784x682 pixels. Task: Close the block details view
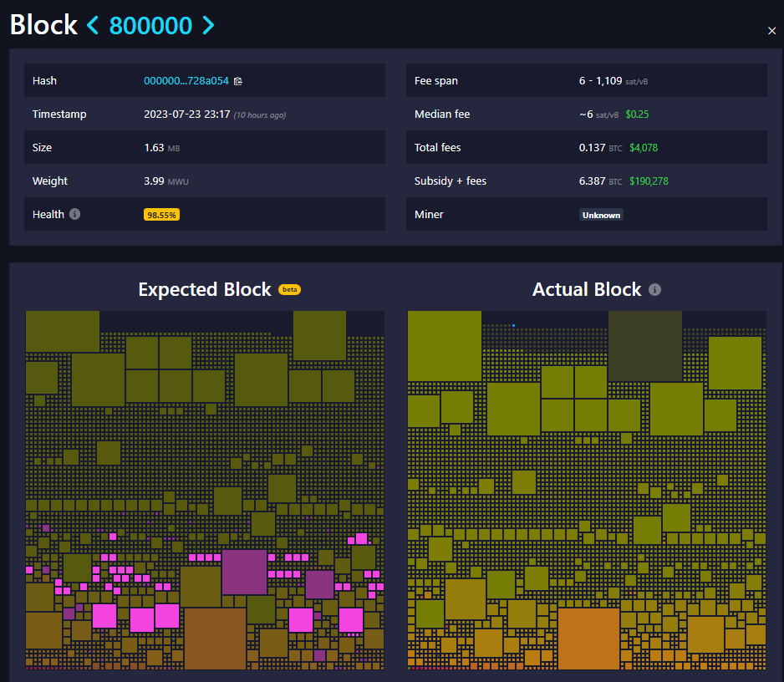[771, 30]
